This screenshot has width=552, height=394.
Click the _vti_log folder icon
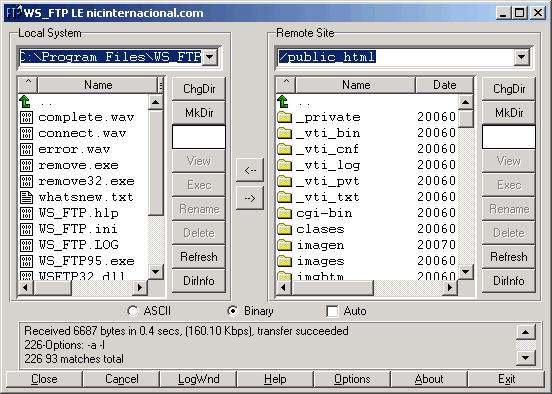click(284, 165)
